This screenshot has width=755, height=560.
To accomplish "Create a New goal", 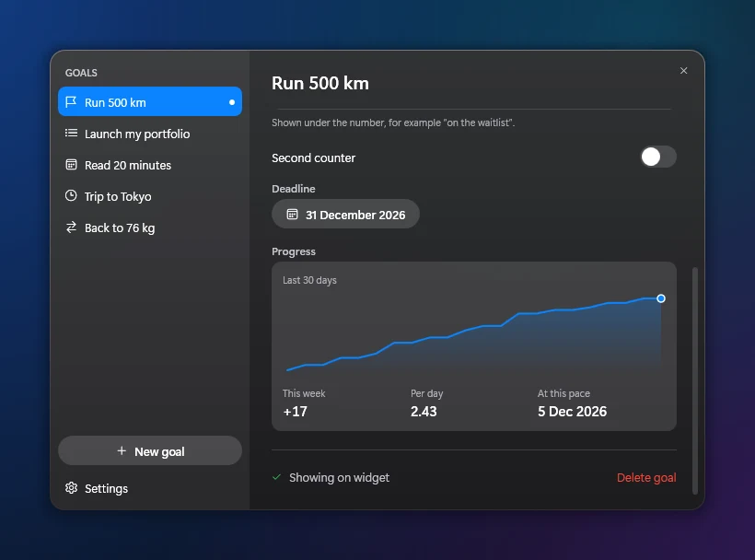I will coord(150,450).
